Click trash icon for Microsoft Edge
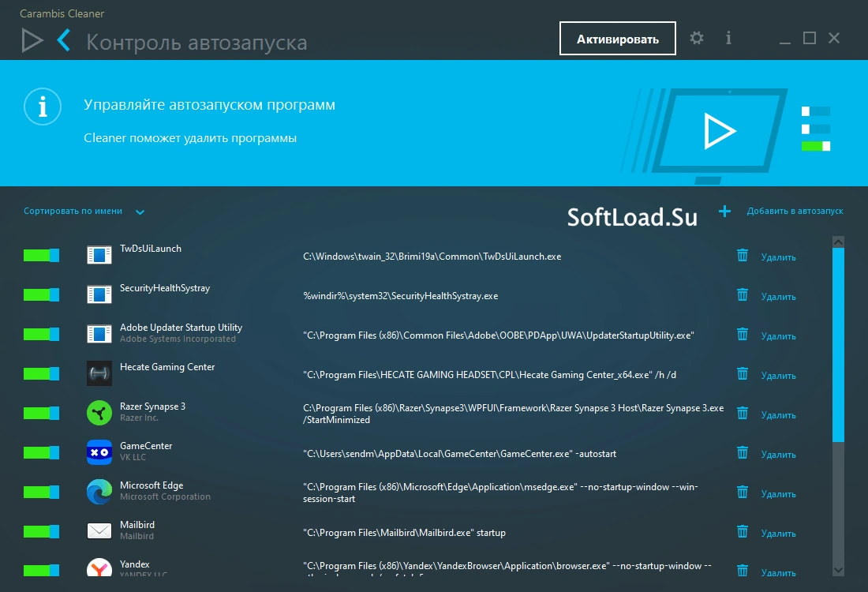The height and width of the screenshot is (592, 868). point(743,492)
